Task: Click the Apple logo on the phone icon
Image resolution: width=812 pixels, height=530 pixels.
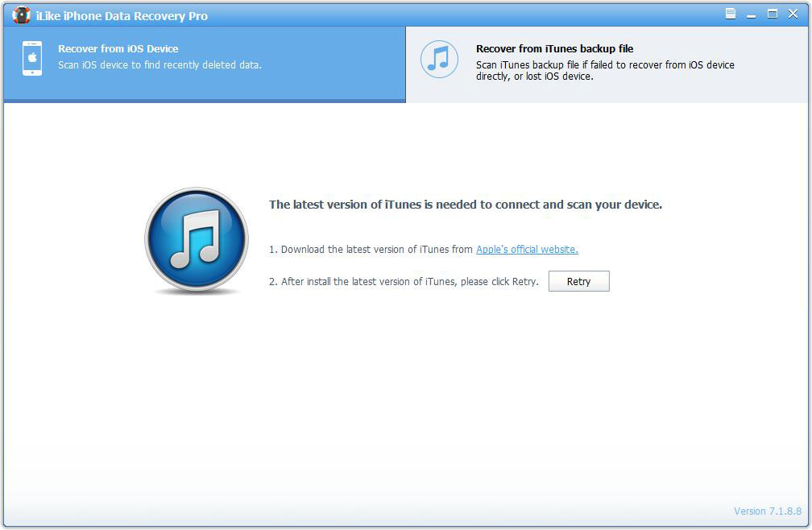Action: coord(31,57)
